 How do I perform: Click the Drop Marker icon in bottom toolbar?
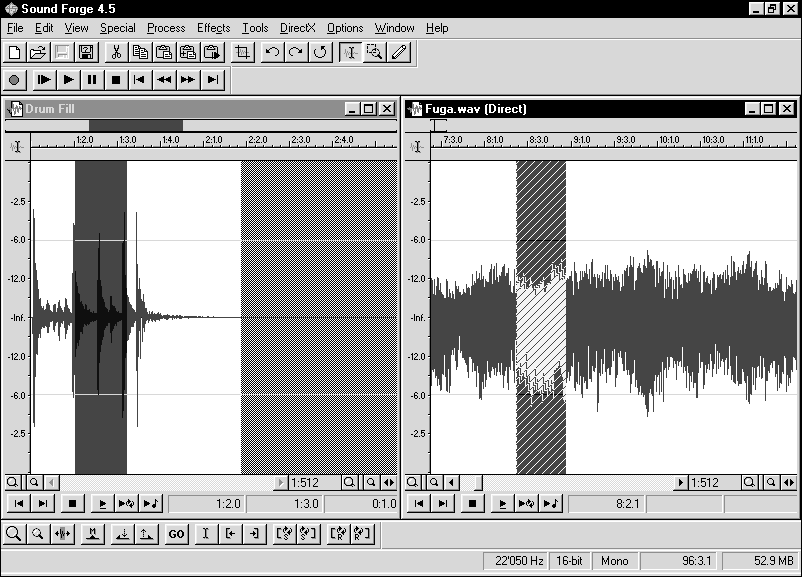coord(92,534)
